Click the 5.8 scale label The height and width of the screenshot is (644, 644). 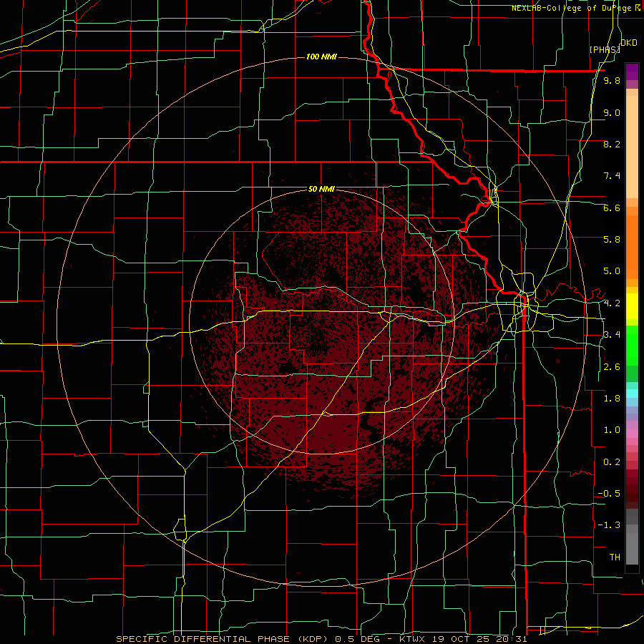pos(612,240)
